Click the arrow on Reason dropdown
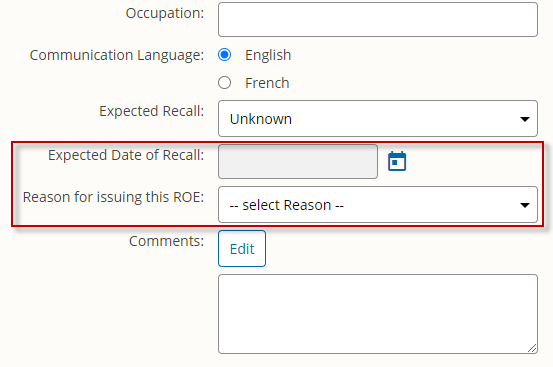 coord(525,205)
